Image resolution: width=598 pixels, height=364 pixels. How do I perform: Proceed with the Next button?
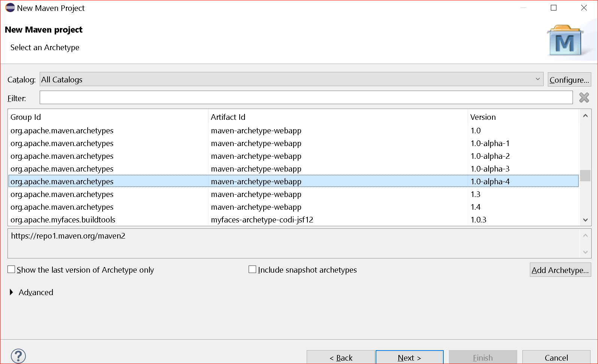(410, 357)
